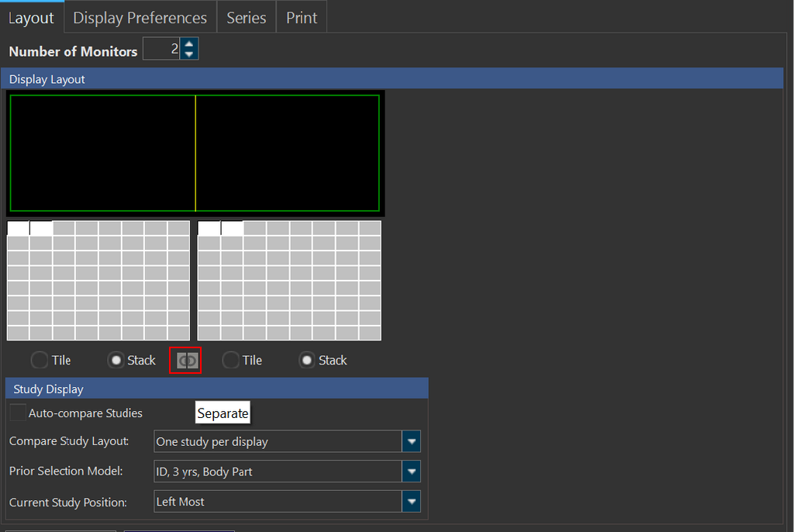The image size is (794, 532).
Task: Decrease Number of Monitors with down arrow
Action: (x=189, y=54)
